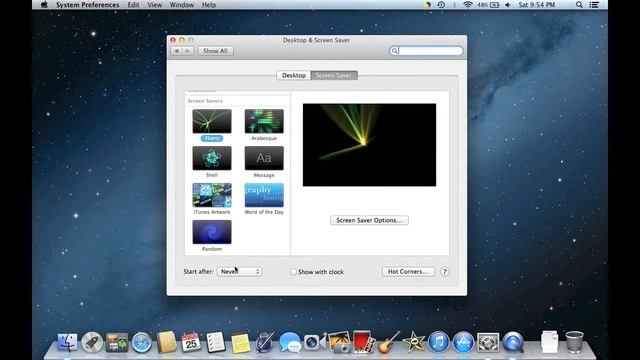640x360 pixels.
Task: Open Spotlight search in menu bar
Action: [x=579, y=5]
